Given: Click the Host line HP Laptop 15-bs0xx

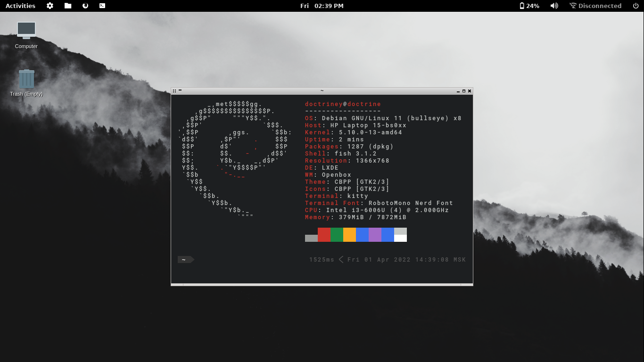Looking at the screenshot, I should coord(355,125).
